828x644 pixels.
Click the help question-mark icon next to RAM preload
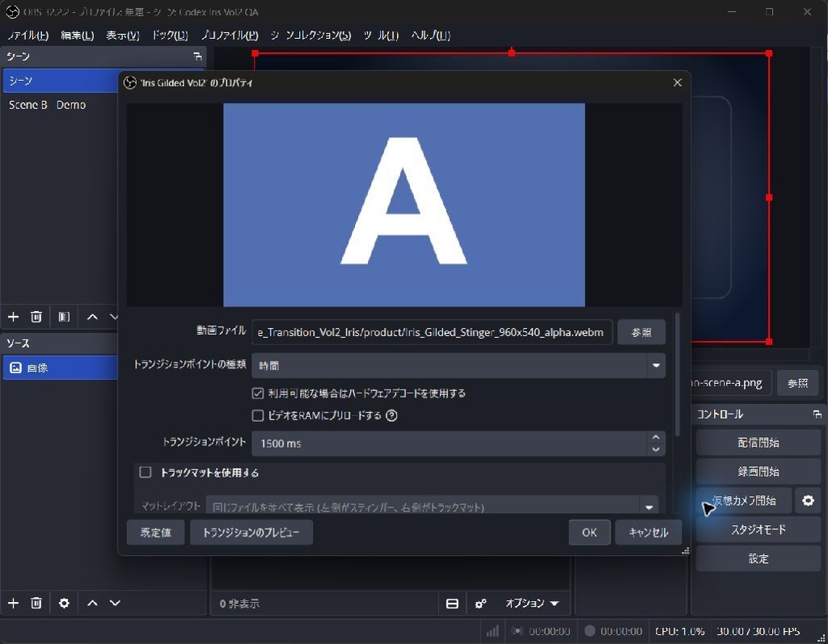coord(391,416)
